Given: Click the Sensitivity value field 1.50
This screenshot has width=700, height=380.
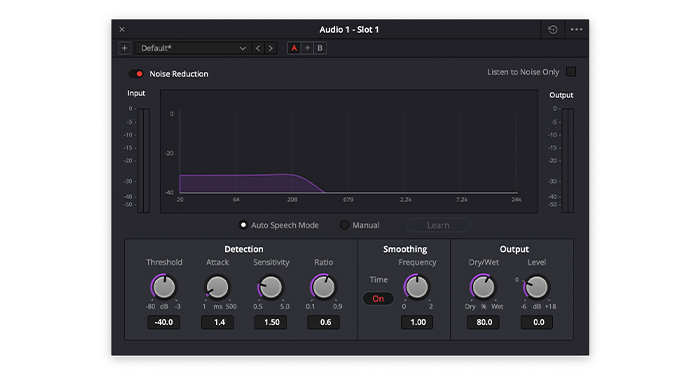Looking at the screenshot, I should click(x=271, y=322).
